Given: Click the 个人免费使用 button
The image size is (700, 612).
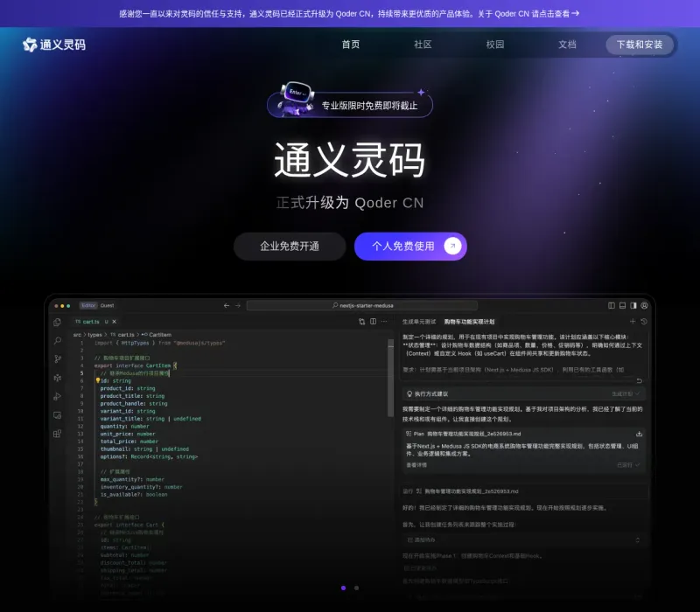Looking at the screenshot, I should 410,247.
